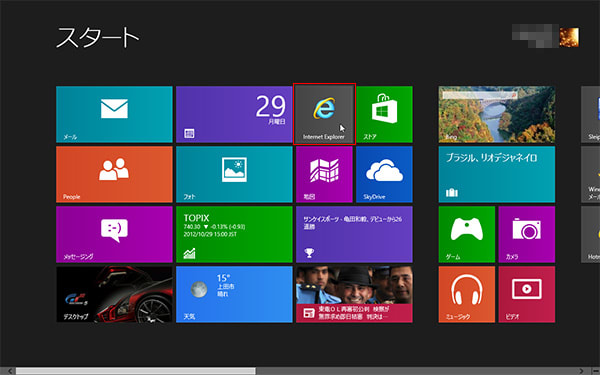Open the News tile with crowd photo
Screen dimensions: 600x375
coord(354,295)
